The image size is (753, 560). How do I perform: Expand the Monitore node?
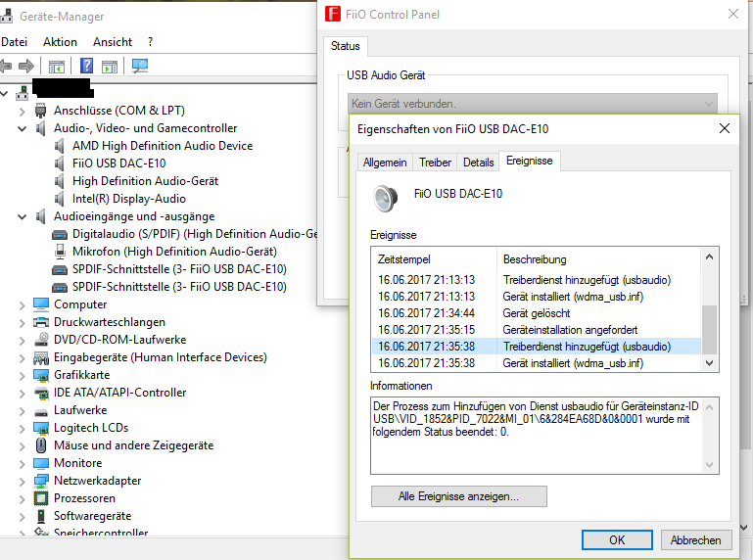click(x=23, y=464)
